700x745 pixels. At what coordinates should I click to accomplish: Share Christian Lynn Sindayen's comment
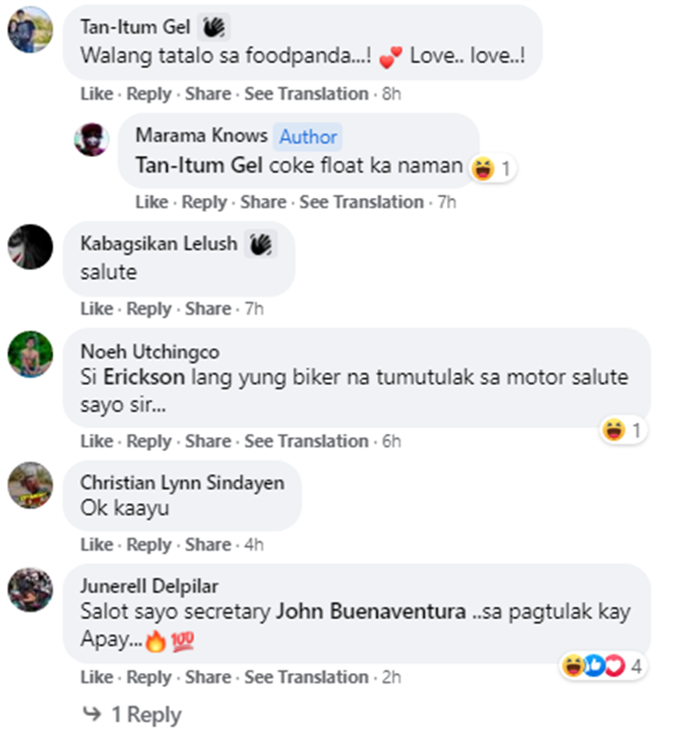tap(208, 544)
